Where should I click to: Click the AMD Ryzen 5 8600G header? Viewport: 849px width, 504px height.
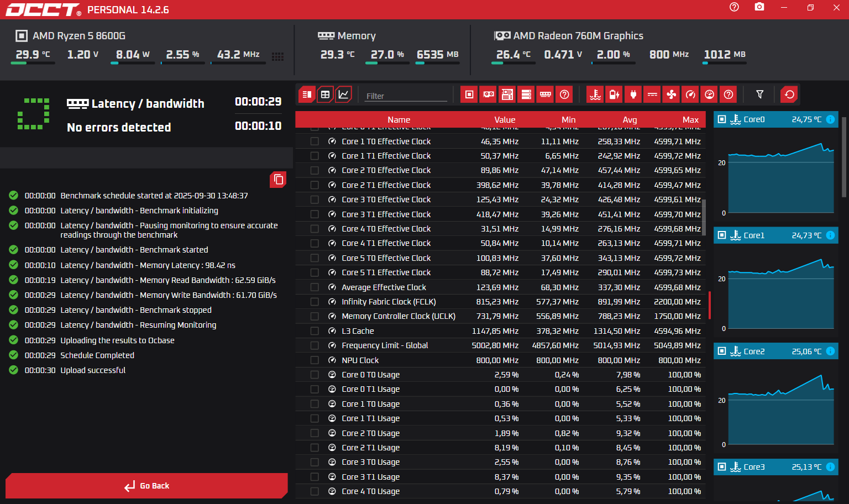point(70,36)
